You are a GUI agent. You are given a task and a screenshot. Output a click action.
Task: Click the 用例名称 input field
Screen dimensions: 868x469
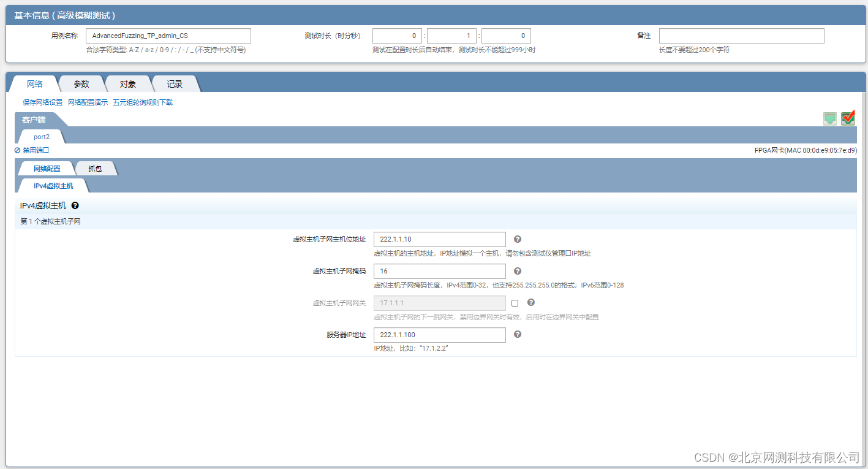tap(168, 36)
